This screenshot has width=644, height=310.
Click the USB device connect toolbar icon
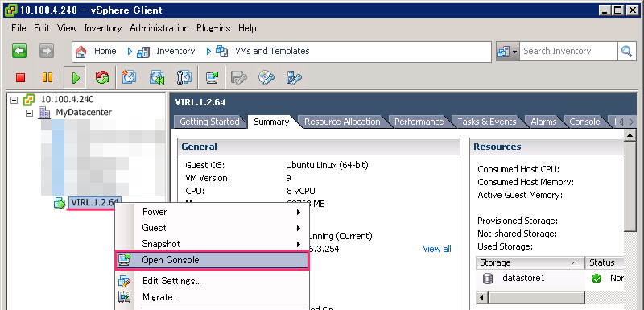pyautogui.click(x=293, y=77)
